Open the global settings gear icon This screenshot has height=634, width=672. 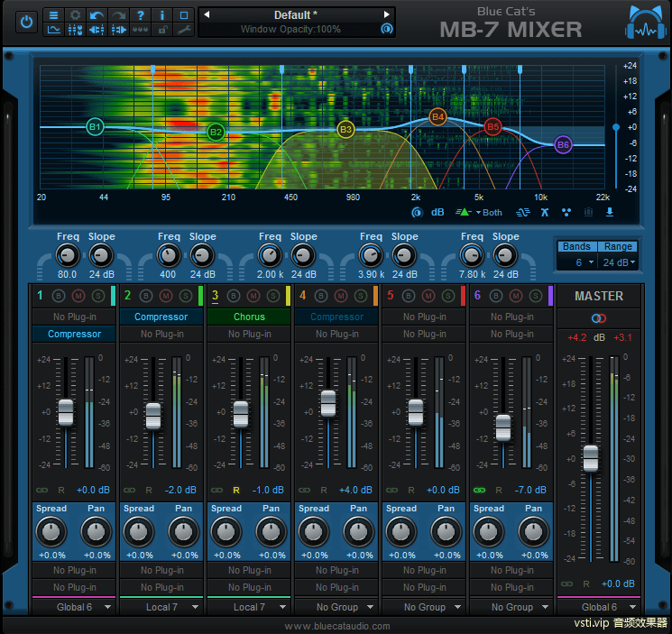[x=76, y=15]
